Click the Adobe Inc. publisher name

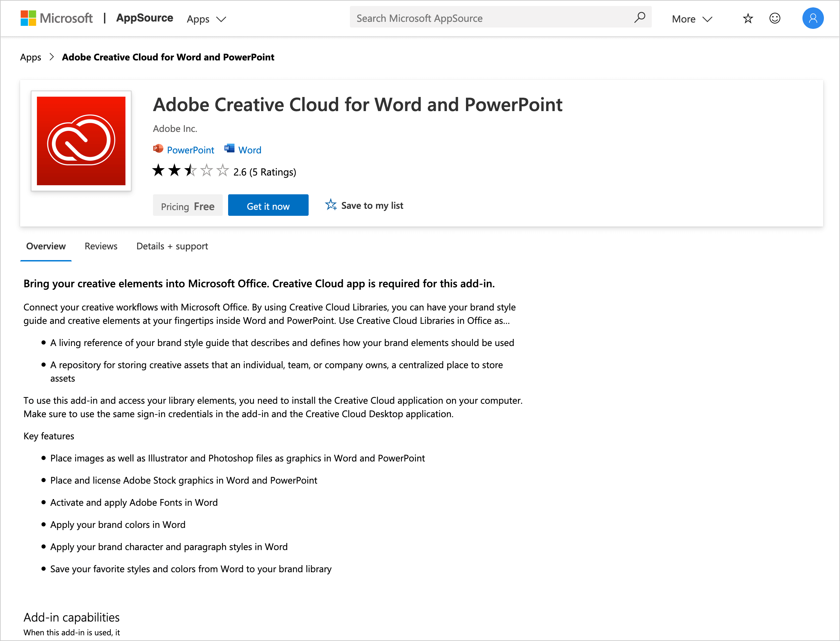coord(175,129)
